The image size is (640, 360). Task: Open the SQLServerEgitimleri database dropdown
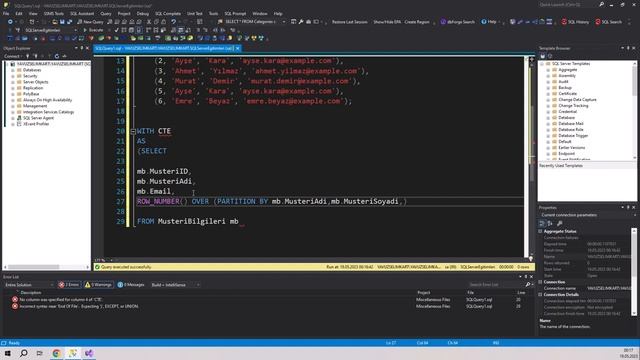click(x=51, y=30)
